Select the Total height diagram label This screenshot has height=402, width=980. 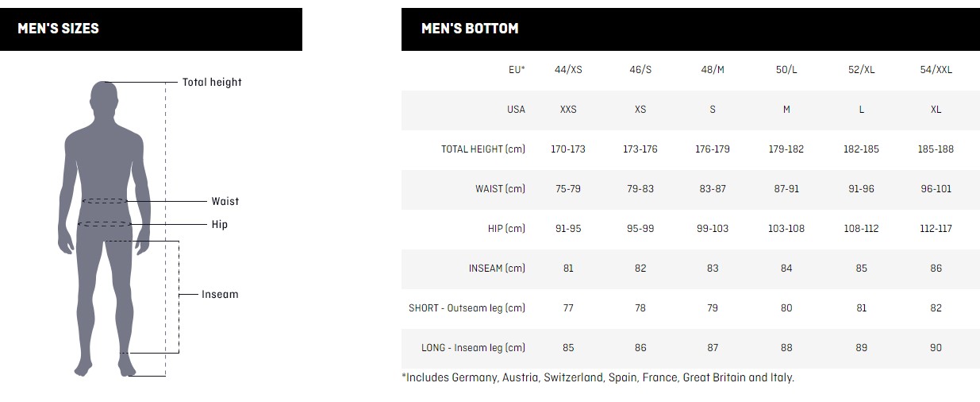click(212, 82)
